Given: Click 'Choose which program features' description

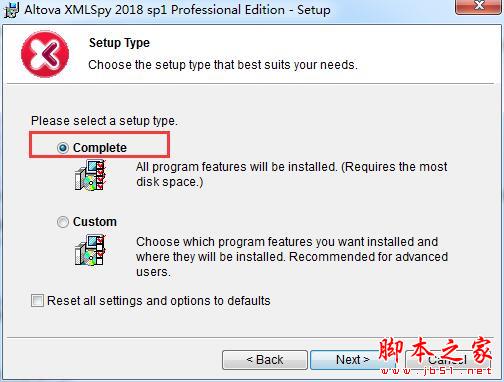Looking at the screenshot, I should pos(292,257).
